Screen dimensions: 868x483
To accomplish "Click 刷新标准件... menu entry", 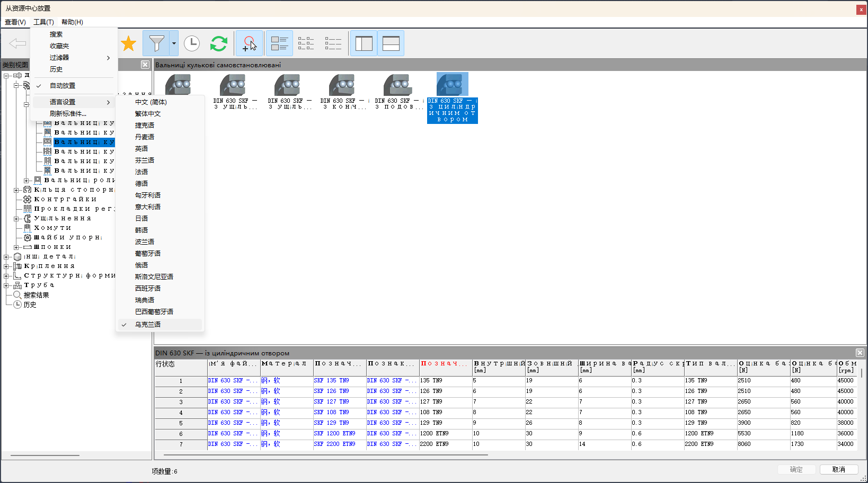I will point(68,114).
